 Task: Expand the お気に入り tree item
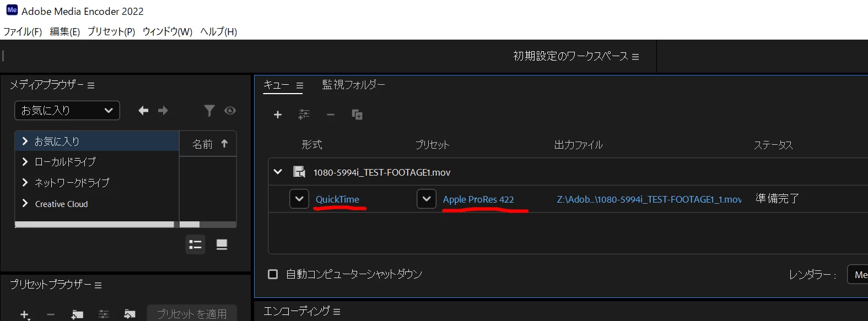[25, 142]
